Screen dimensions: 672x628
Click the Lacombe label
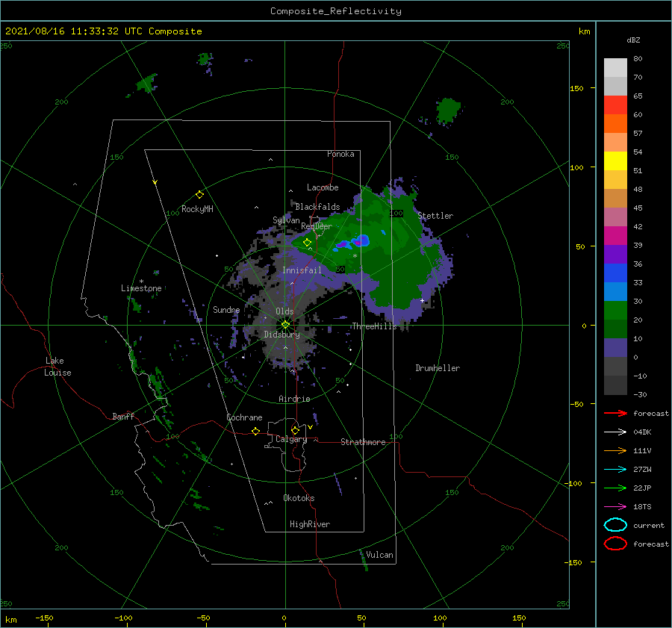pyautogui.click(x=323, y=187)
